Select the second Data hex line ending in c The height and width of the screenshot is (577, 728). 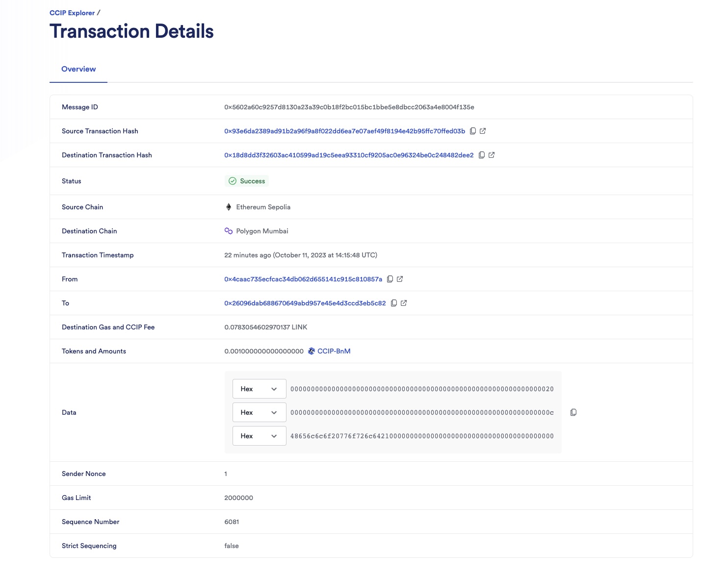point(422,412)
